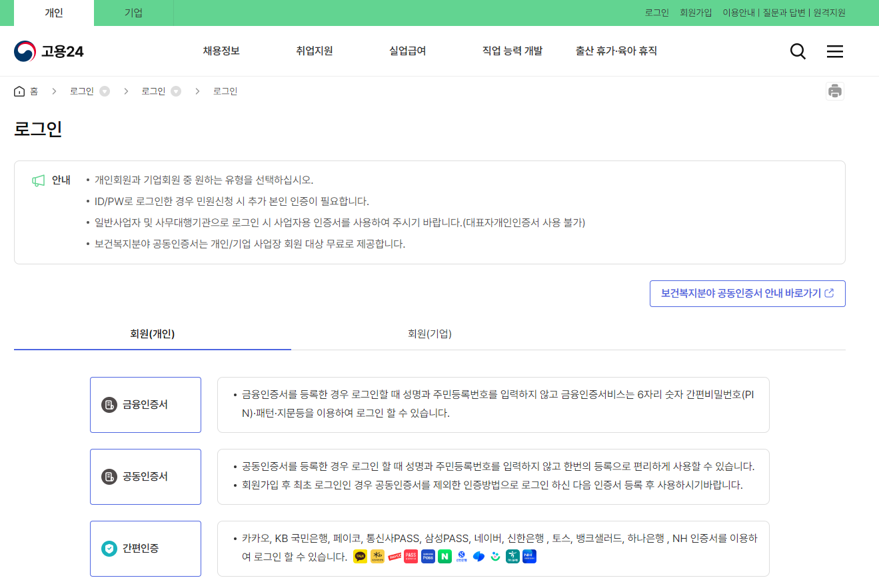The height and width of the screenshot is (588, 879).
Task: Click the KB Kookmin Bank authentication icon
Action: [x=377, y=556]
